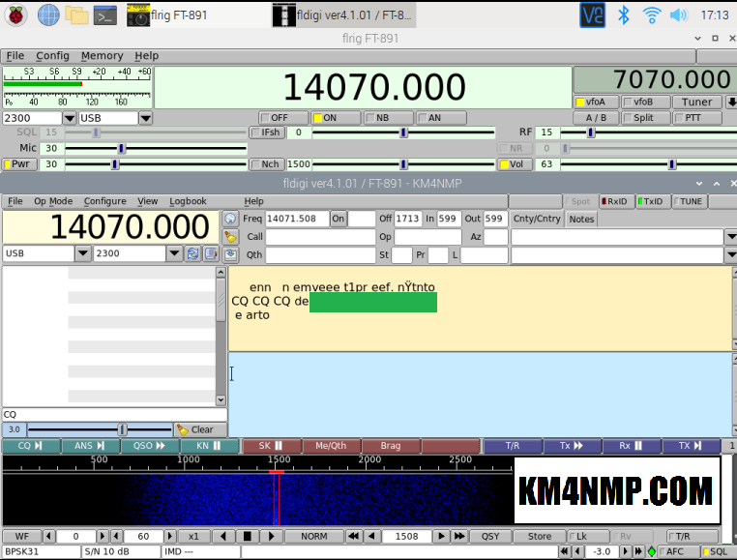The image size is (737, 560).
Task: Expand the USB mode dropdown in fldigi
Action: point(83,253)
